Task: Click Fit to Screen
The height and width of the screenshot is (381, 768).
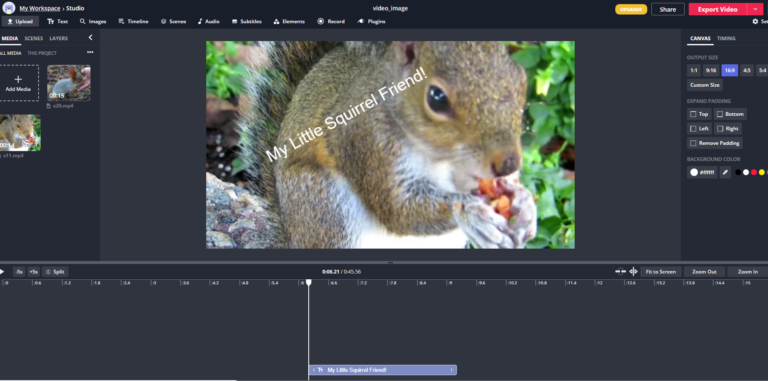Action: [661, 272]
